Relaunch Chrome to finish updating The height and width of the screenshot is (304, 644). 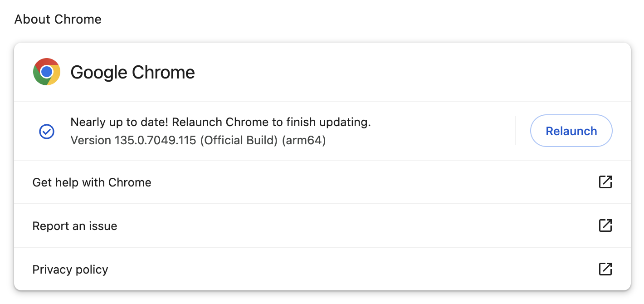[571, 131]
